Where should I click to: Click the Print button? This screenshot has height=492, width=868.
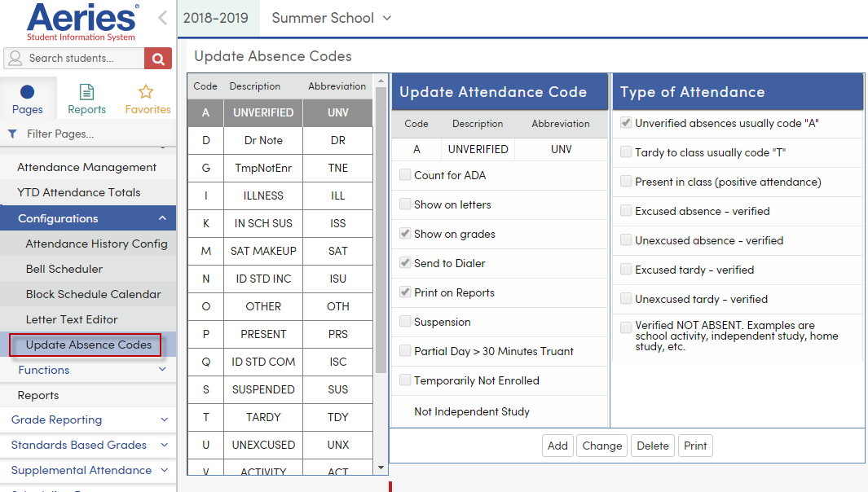(x=695, y=446)
